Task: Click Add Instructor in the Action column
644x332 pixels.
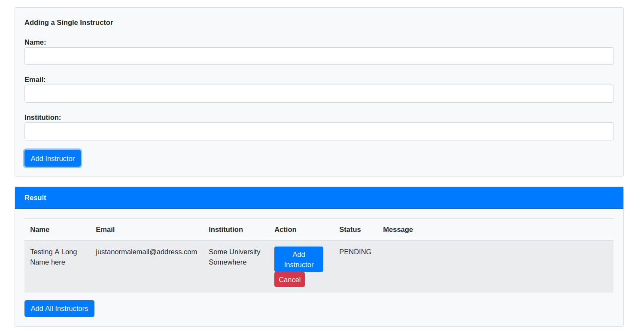Action: (298, 259)
